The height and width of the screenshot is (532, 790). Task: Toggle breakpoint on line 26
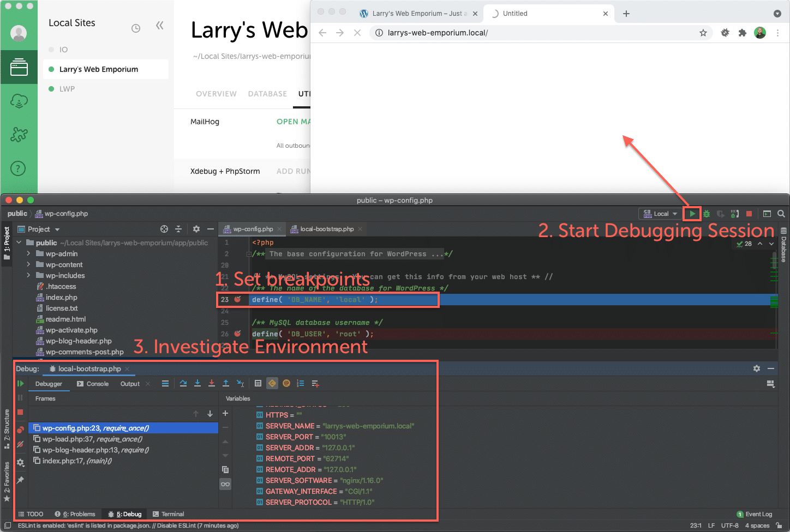click(237, 334)
